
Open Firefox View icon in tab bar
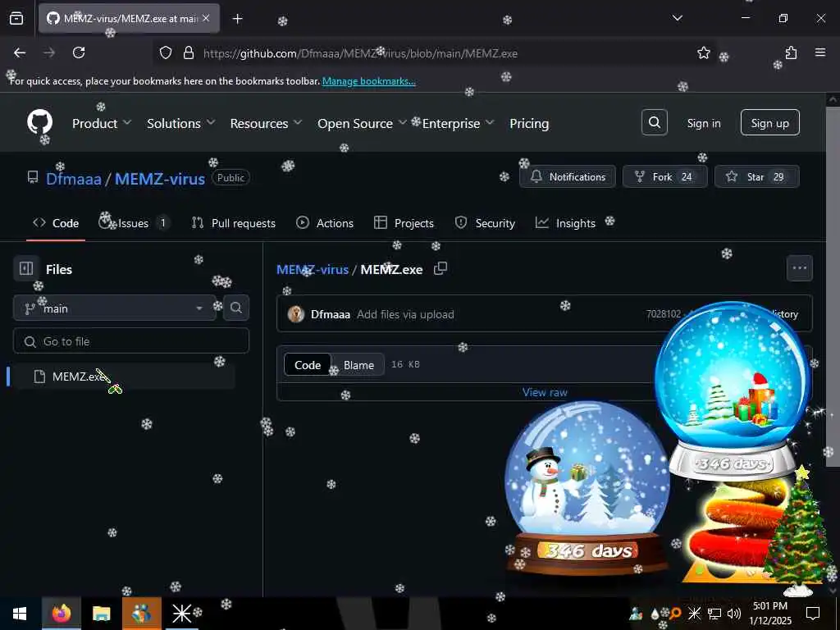[x=16, y=18]
